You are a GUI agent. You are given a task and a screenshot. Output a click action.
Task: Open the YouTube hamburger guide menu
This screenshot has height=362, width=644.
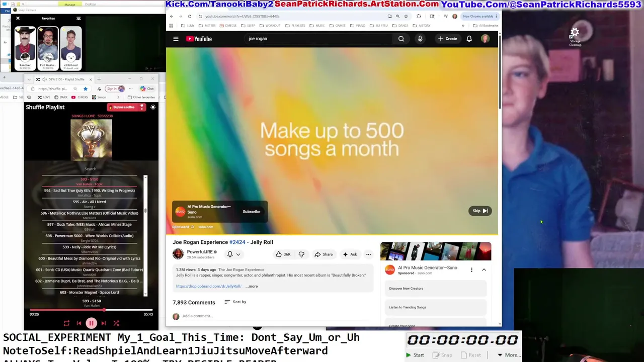pos(176,39)
